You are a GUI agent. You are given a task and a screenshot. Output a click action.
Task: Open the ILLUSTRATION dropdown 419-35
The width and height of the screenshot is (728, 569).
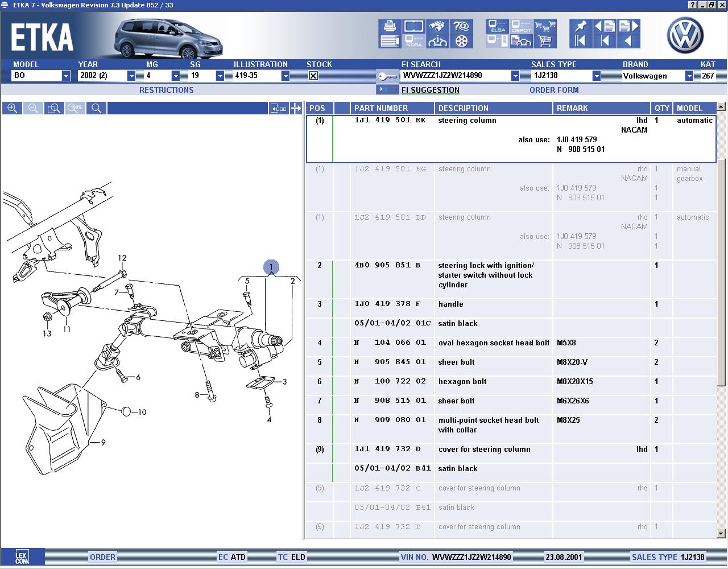click(x=286, y=76)
